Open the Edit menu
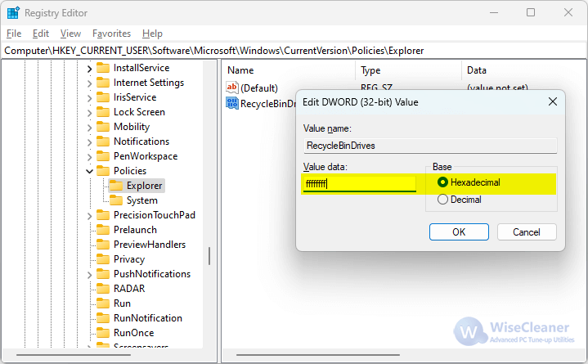Viewport: 588px width, 364px height. [41, 34]
